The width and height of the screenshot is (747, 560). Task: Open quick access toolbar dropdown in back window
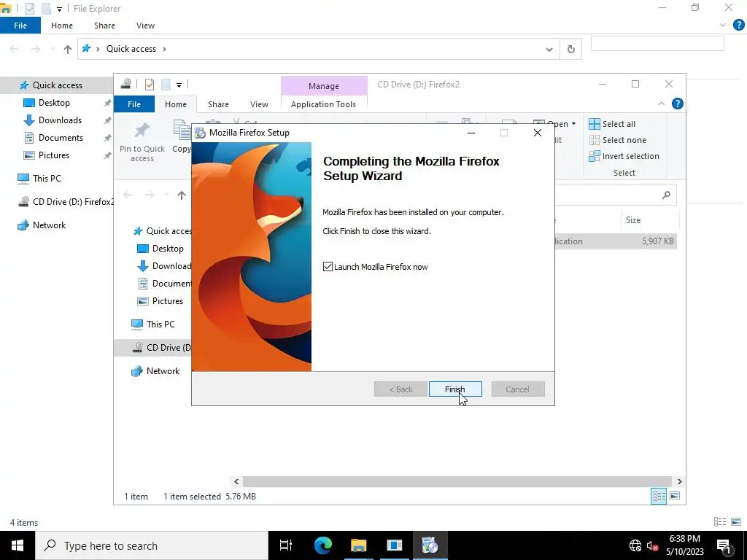click(59, 9)
